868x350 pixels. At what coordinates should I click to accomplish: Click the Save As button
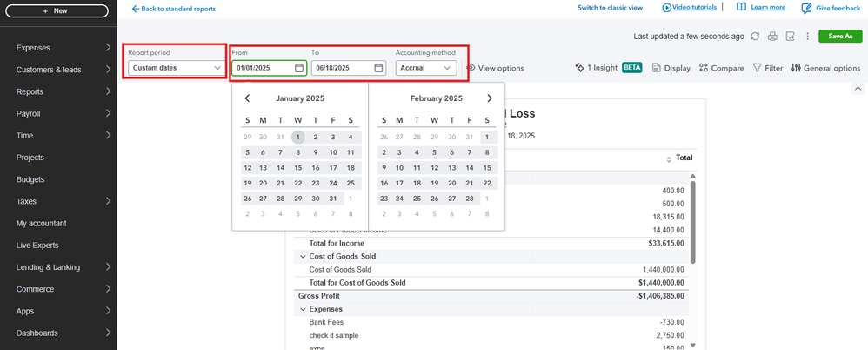coord(840,37)
